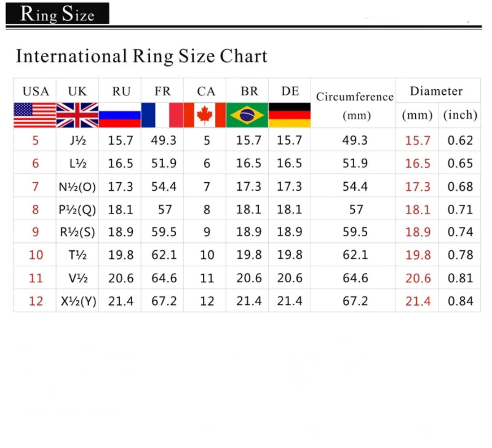The width and height of the screenshot is (492, 448).
Task: Select the Circumference column header
Action: pyautogui.click(x=354, y=97)
